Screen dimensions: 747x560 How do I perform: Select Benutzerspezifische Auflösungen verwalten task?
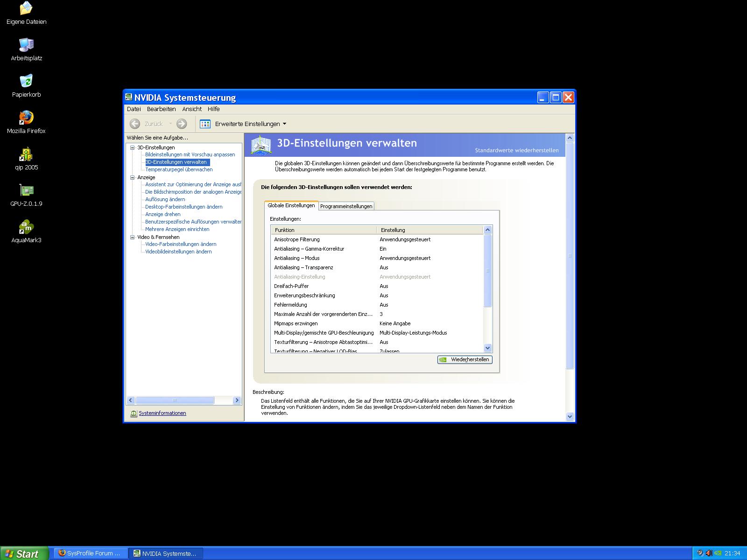pos(193,222)
